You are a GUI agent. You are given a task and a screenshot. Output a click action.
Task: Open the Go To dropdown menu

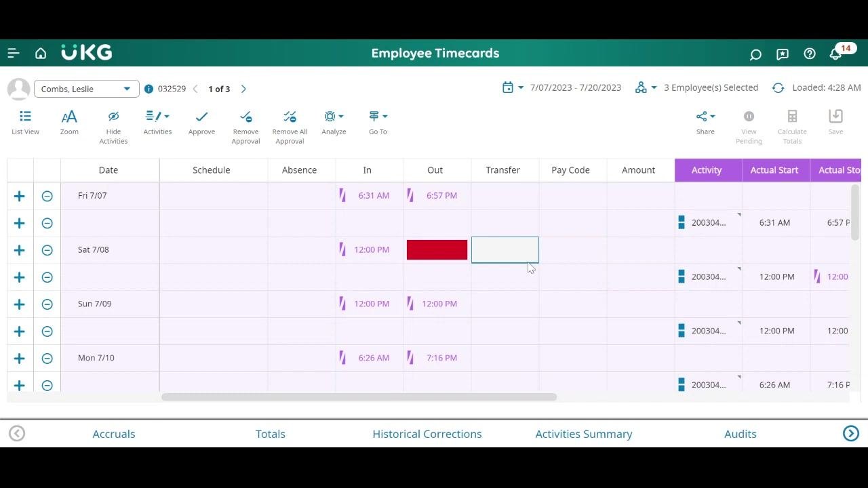(378, 122)
